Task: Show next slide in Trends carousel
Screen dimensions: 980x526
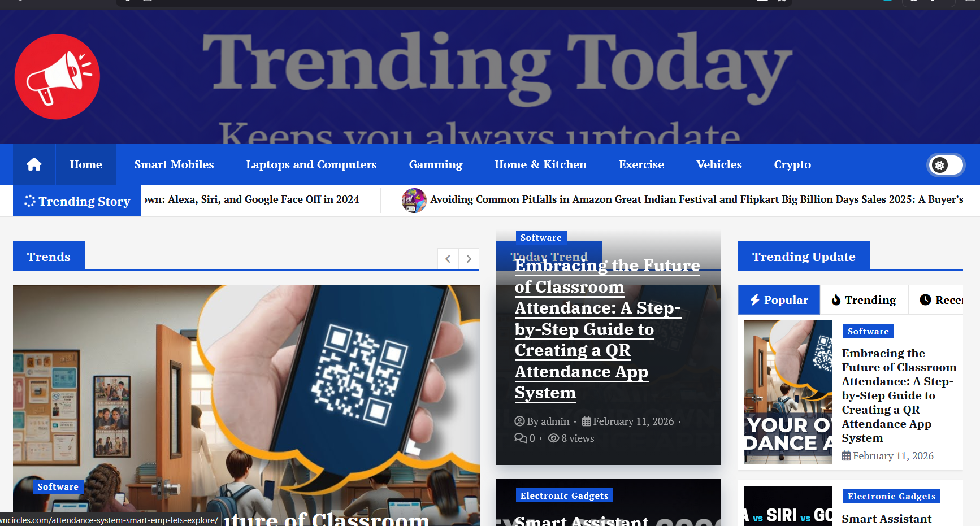Action: tap(469, 259)
